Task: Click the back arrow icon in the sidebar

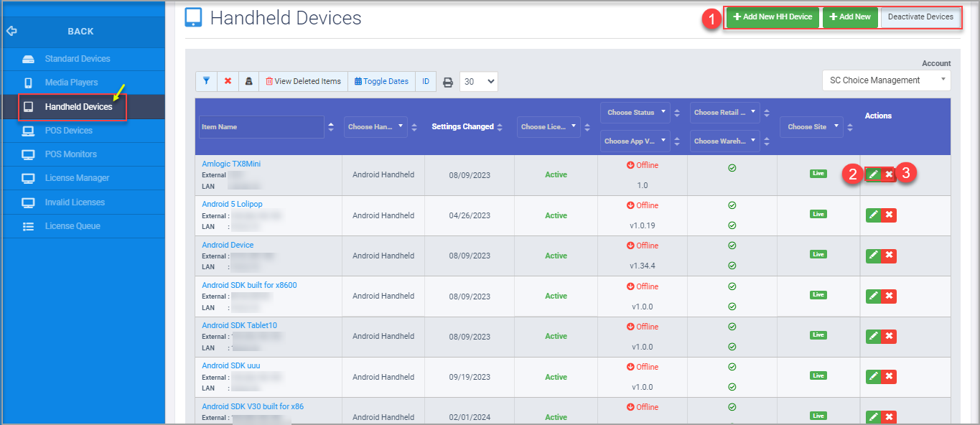Action: 11,31
